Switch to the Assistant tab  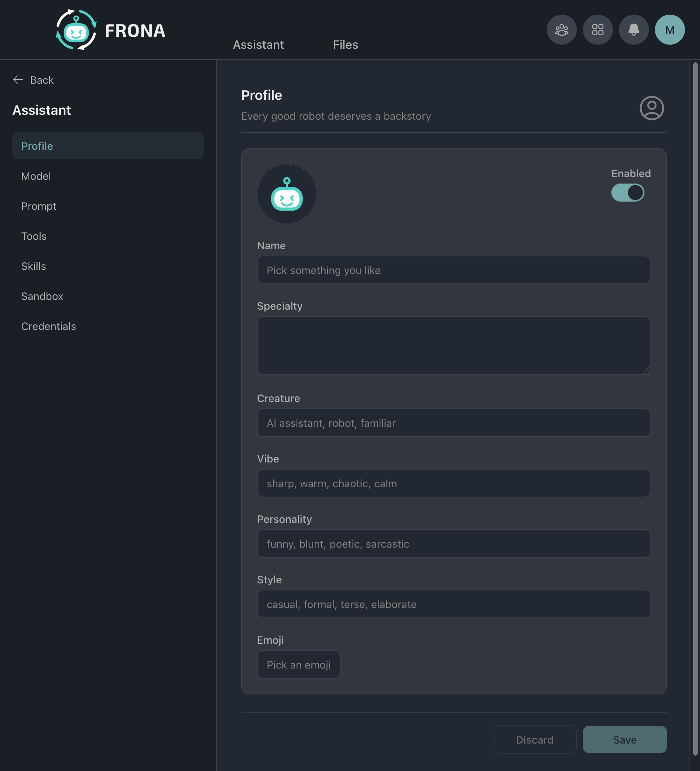258,45
